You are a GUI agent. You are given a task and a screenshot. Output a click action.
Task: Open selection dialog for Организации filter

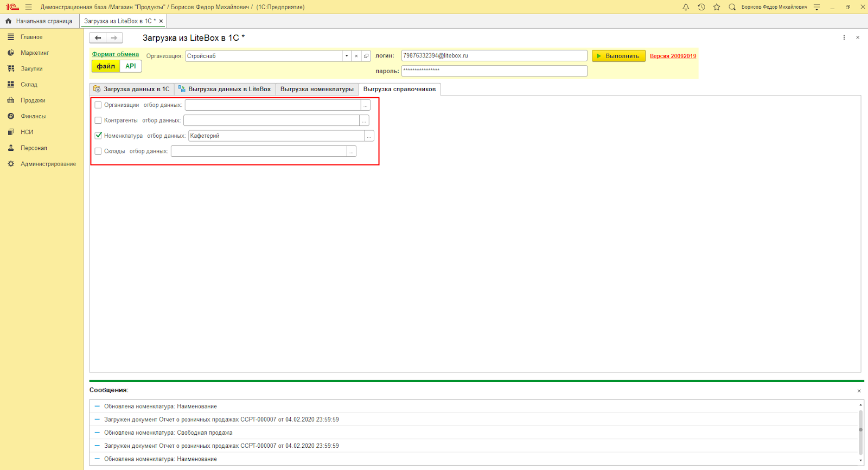click(x=366, y=105)
